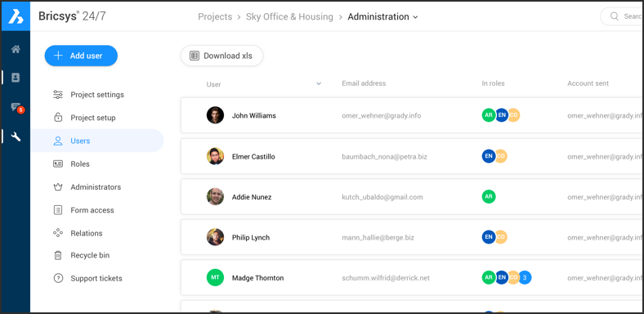Click the Relations nodes icon
This screenshot has height=314, width=644.
(x=58, y=233)
